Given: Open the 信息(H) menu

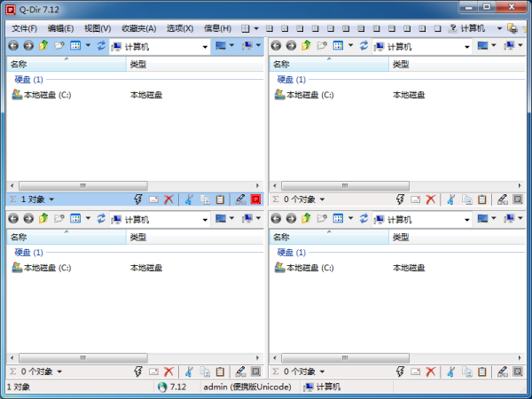Looking at the screenshot, I should tap(217, 28).
